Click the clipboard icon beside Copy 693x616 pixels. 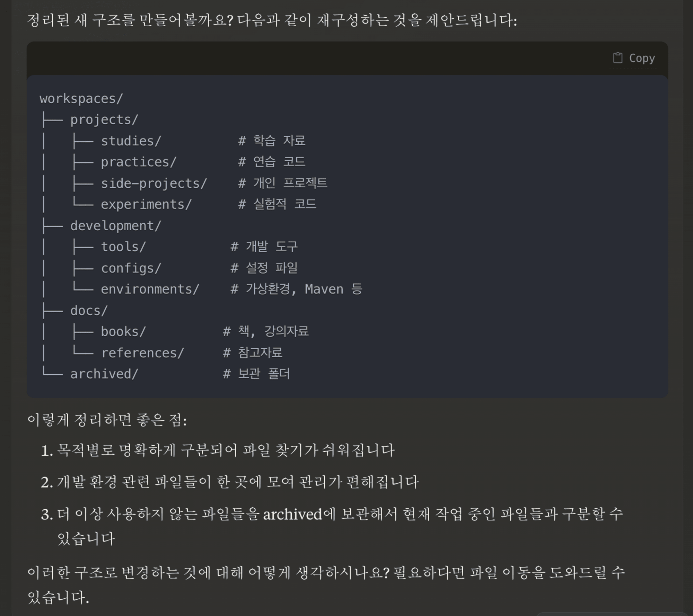(x=617, y=58)
